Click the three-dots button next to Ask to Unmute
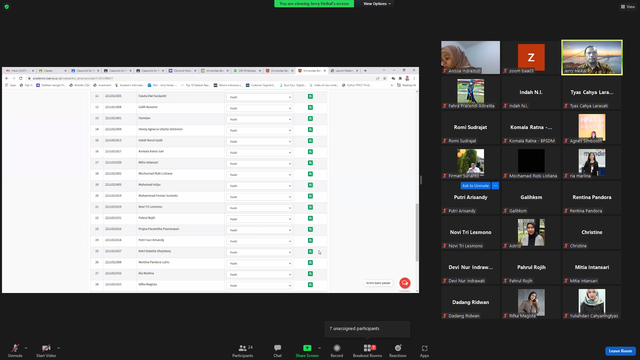 coord(495,186)
